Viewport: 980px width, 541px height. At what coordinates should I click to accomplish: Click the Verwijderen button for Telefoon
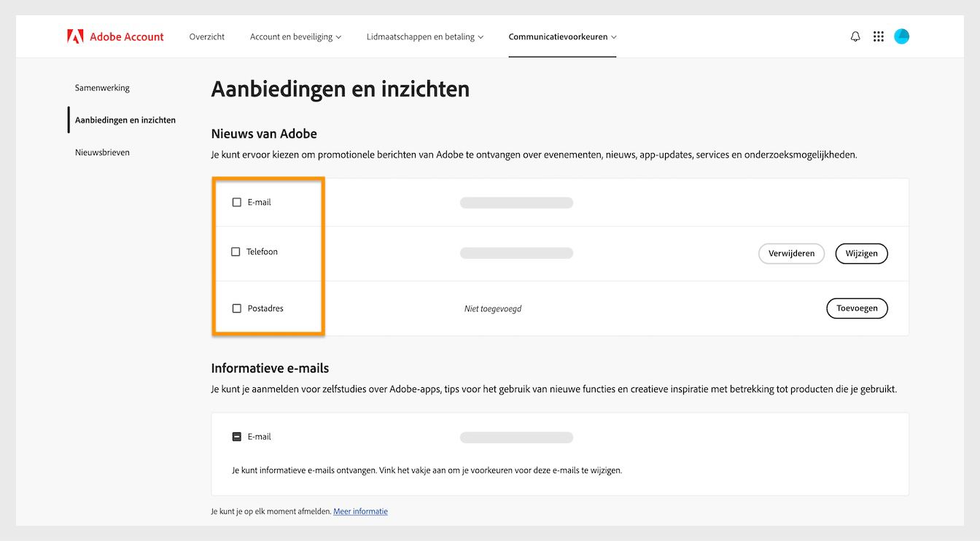[x=791, y=253]
